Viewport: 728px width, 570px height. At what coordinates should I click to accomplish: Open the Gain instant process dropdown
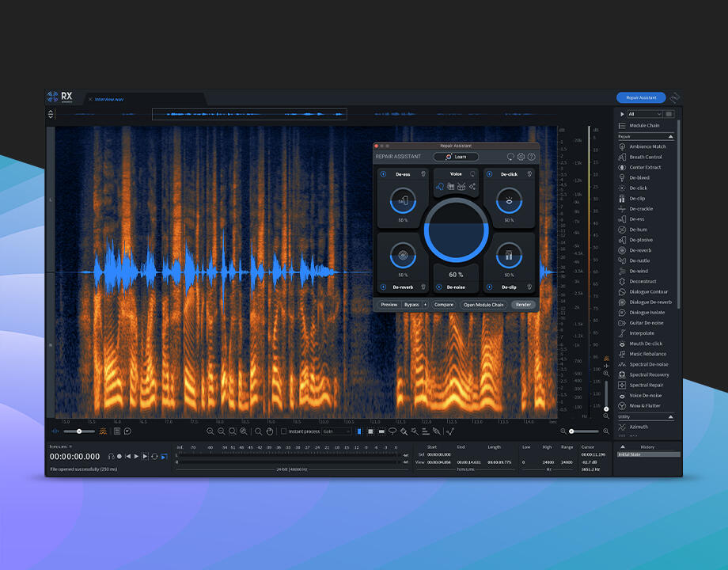pyautogui.click(x=337, y=431)
